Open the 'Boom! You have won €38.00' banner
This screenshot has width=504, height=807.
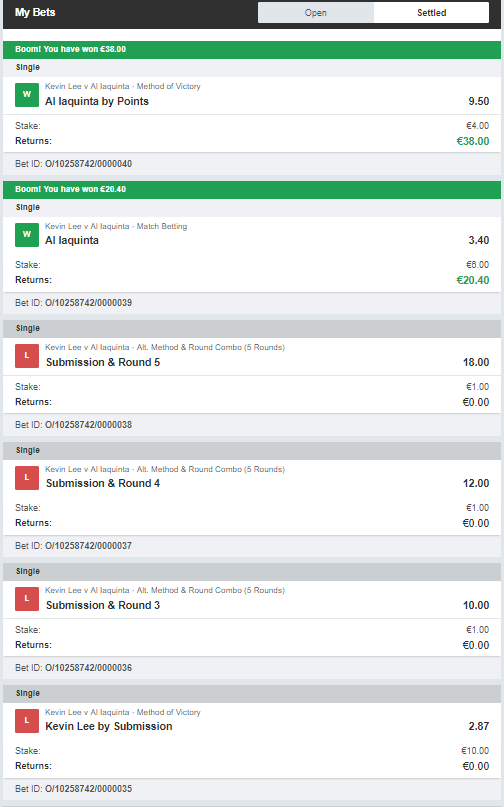pos(252,49)
